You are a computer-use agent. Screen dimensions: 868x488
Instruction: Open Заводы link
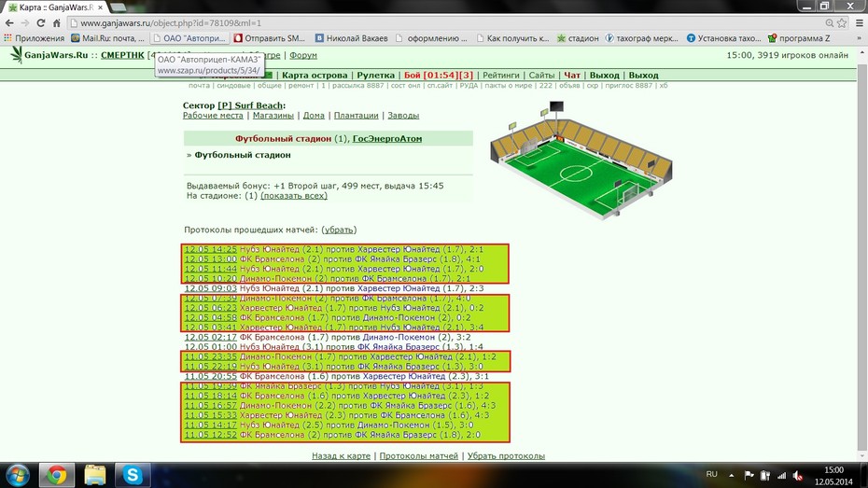click(x=403, y=116)
